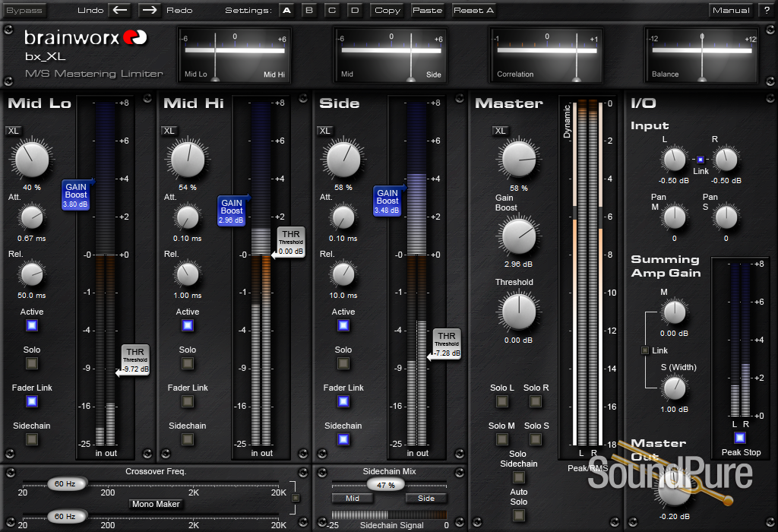Screen dimensions: 778x532
Task: Click the question mark help button
Action: [767, 10]
